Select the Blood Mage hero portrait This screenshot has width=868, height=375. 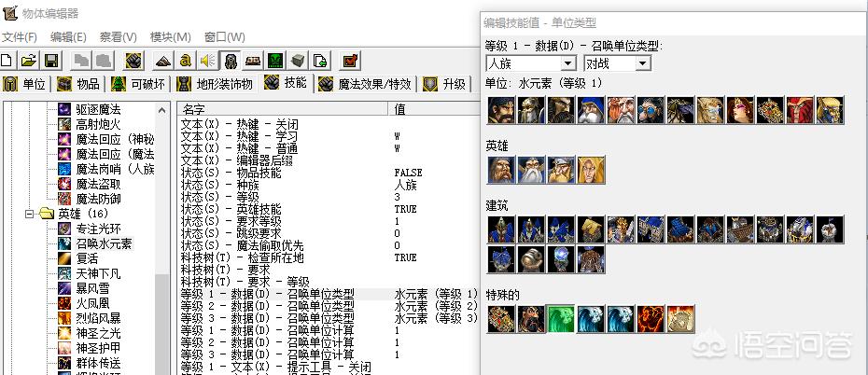coord(591,170)
